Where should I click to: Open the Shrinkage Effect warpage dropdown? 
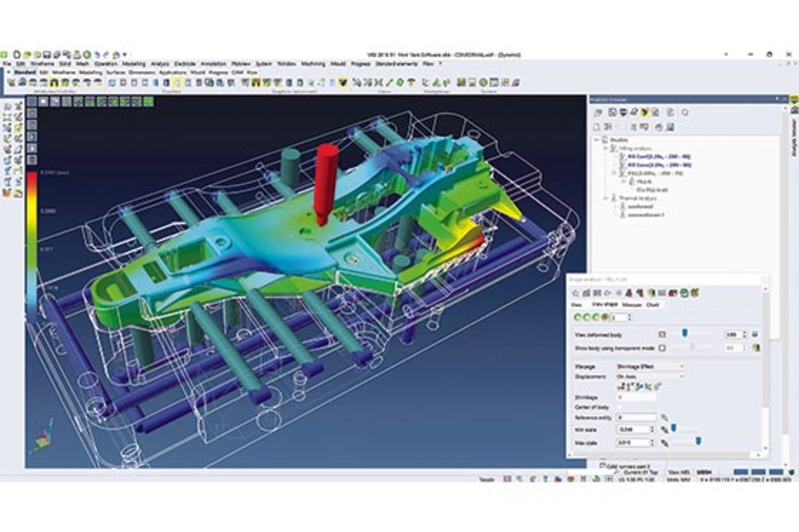coord(682,367)
